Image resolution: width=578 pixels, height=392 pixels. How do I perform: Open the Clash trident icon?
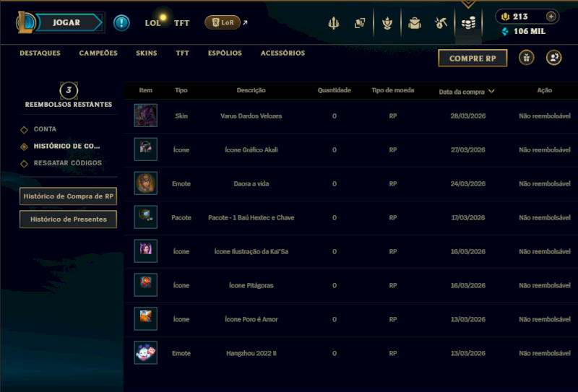tap(334, 23)
